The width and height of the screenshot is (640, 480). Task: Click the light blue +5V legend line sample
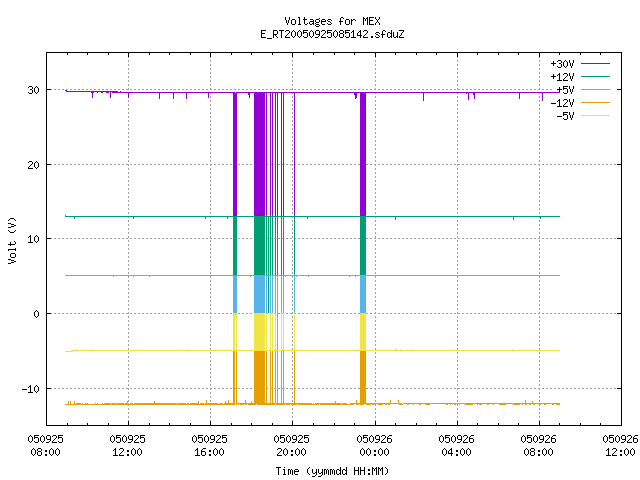595,89
